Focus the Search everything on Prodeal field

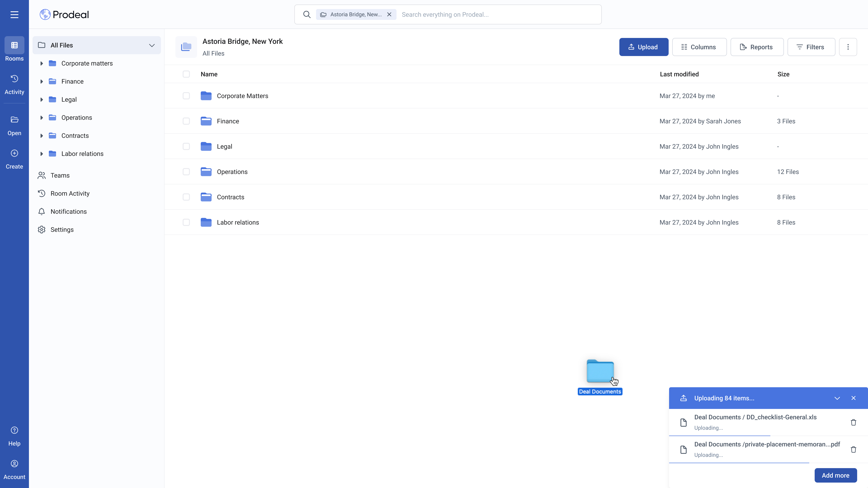[x=499, y=14]
